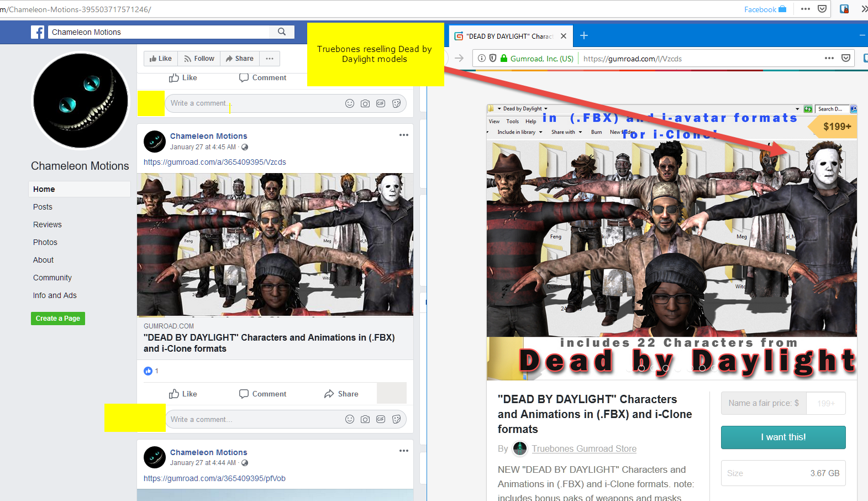Open the Home page section

click(80, 189)
